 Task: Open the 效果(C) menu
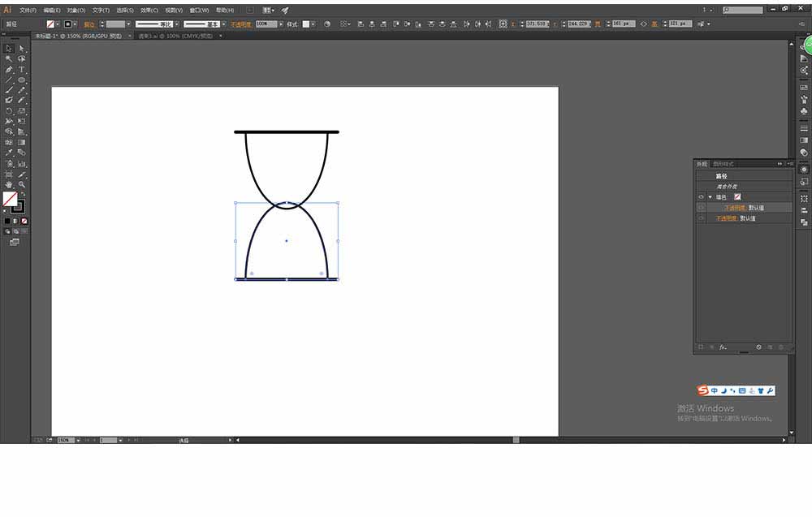149,10
